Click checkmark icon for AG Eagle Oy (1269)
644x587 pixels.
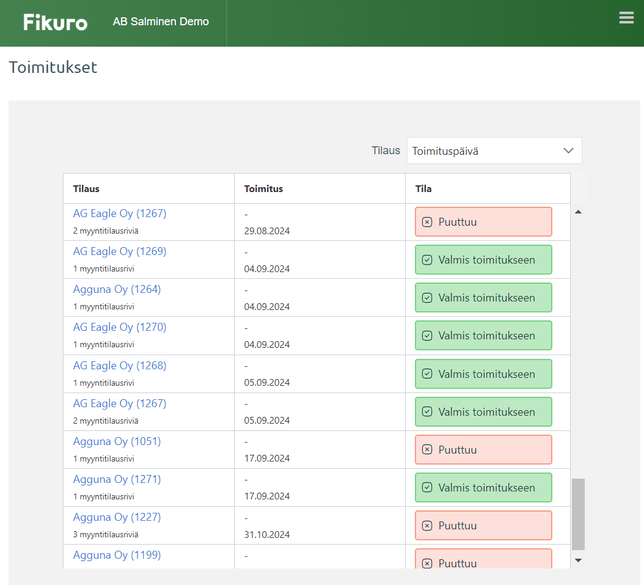point(427,260)
